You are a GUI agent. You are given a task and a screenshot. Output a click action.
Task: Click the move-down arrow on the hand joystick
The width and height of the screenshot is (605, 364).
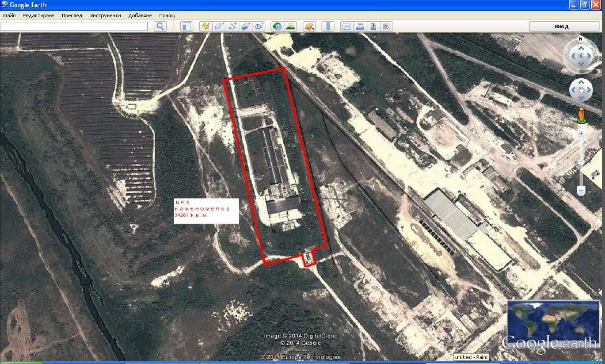581,98
